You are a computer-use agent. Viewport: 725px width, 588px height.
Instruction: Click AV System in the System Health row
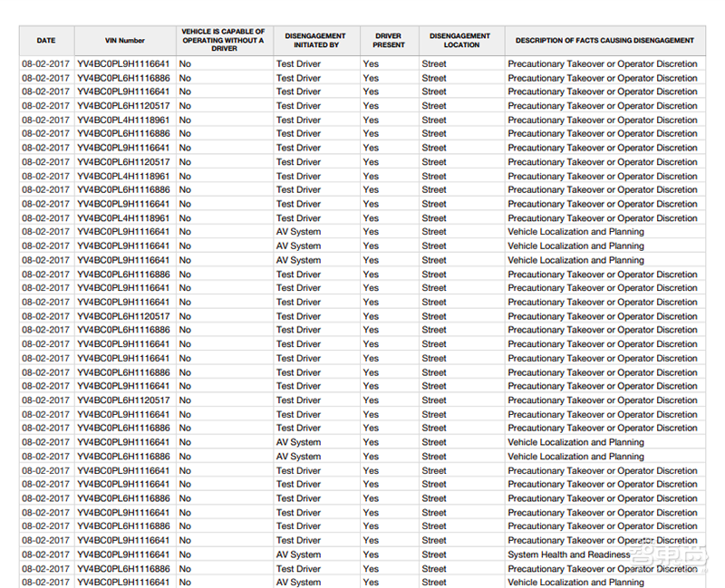point(298,554)
